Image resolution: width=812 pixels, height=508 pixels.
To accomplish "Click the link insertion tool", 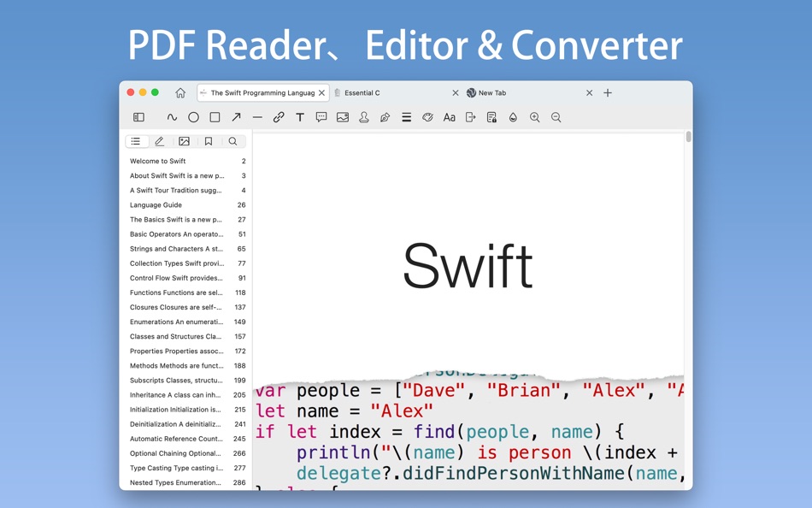I will pyautogui.click(x=279, y=117).
